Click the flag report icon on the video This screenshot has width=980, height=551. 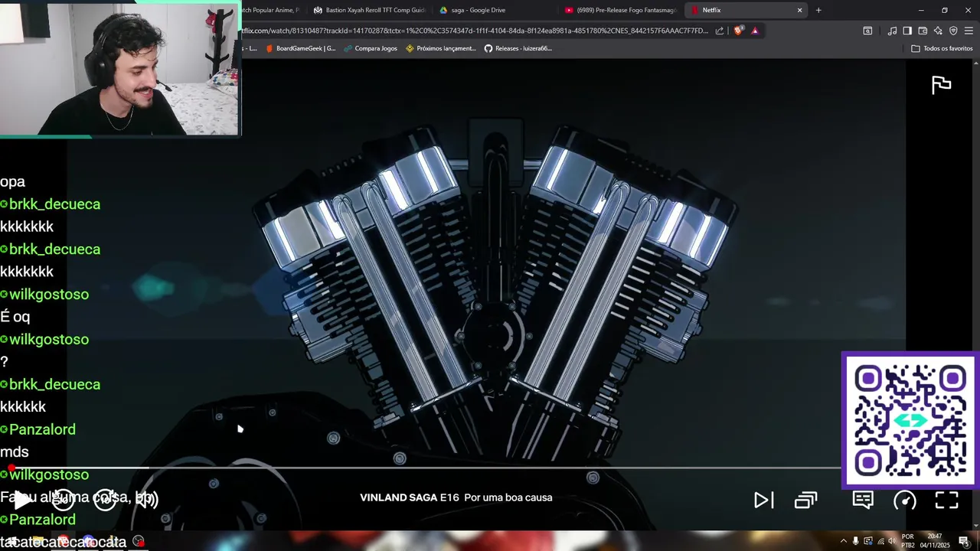(941, 85)
